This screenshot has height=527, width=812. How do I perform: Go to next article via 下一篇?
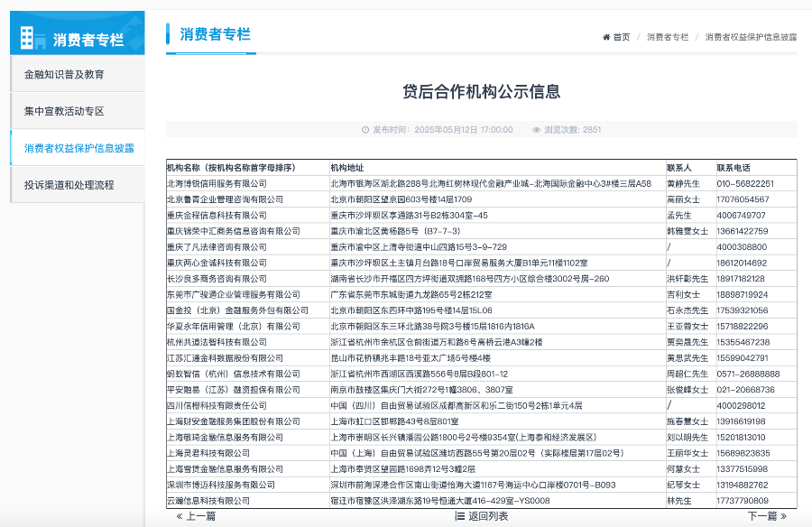pyautogui.click(x=762, y=516)
